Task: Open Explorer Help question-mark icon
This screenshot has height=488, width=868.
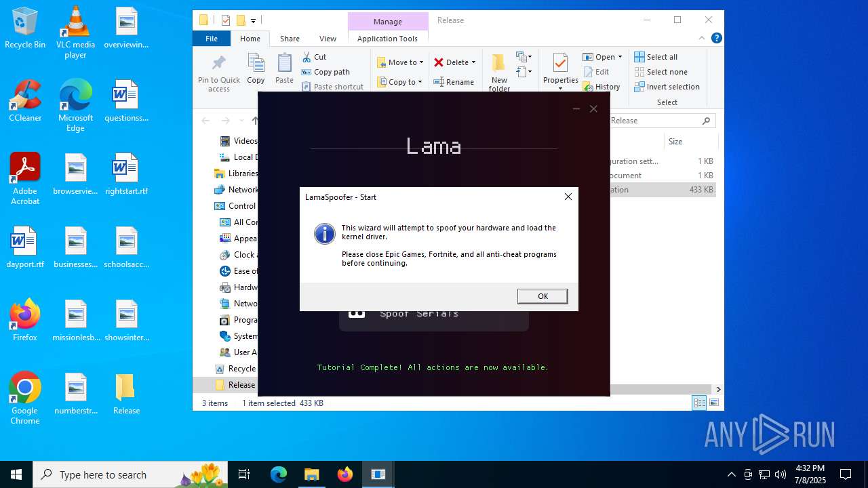Action: point(716,39)
